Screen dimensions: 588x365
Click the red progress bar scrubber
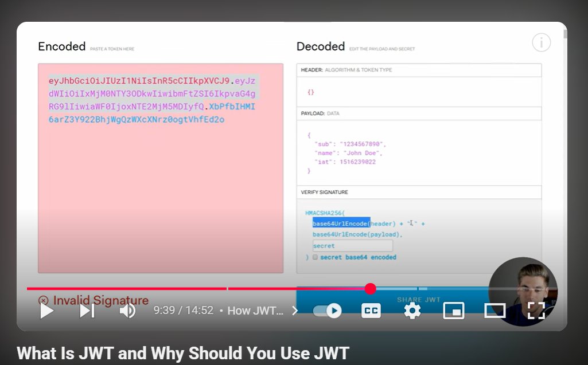pos(370,289)
